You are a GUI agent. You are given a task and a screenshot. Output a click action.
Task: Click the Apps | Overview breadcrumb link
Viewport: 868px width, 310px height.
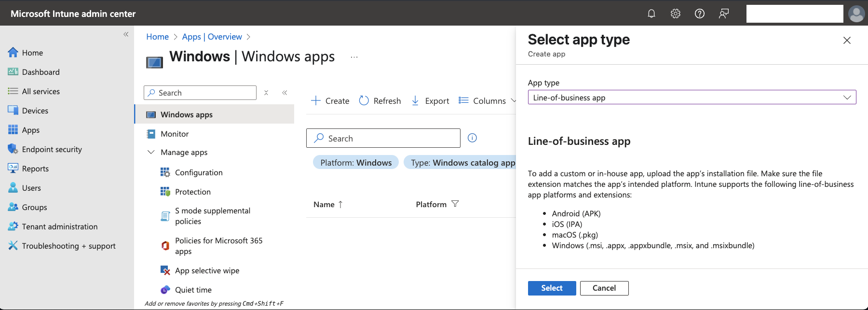(x=212, y=37)
